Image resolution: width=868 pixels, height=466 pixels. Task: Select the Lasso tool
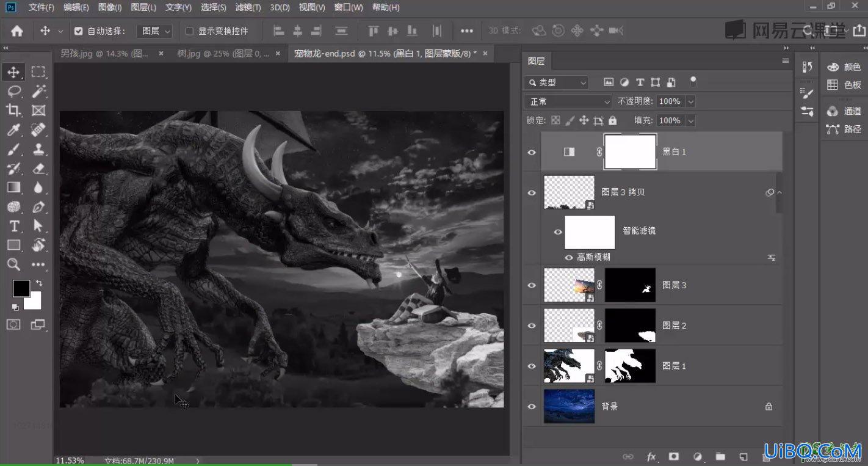click(13, 91)
